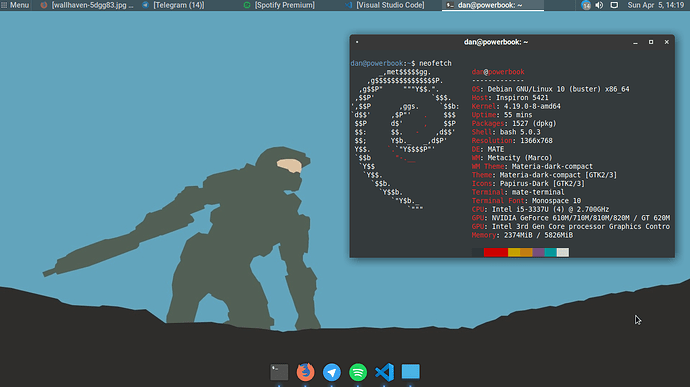Click the display tray icon near the clock
Screen dimensions: 690x387
click(x=614, y=5)
